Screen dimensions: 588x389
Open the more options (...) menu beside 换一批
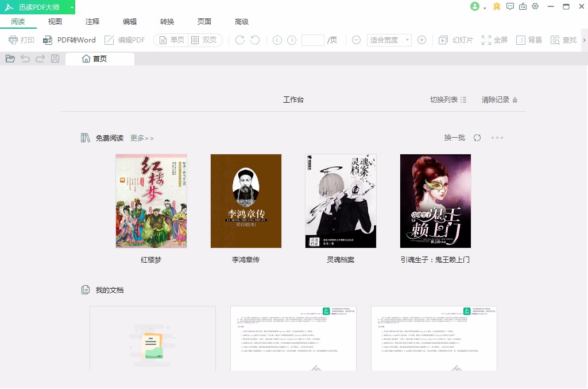[497, 138]
